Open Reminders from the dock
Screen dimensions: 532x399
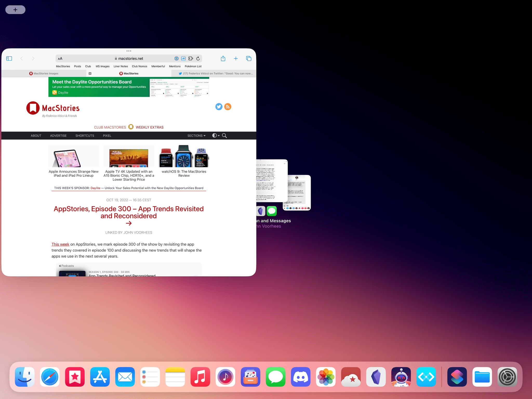150,377
